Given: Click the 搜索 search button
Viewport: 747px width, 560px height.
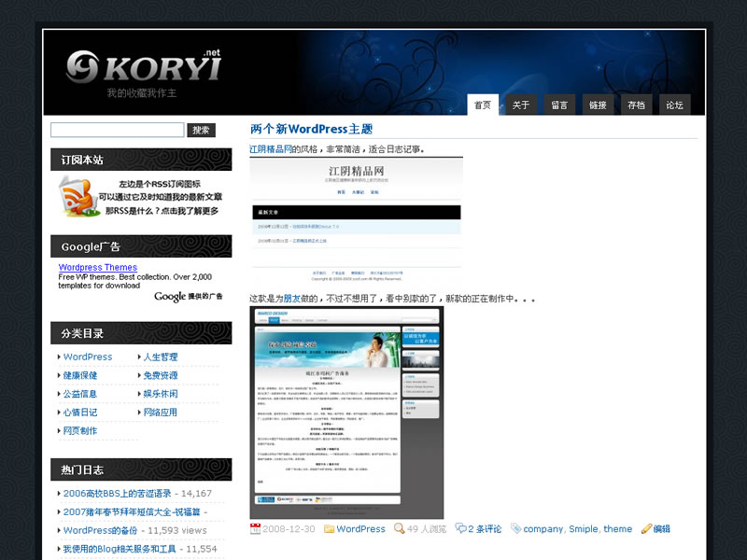Looking at the screenshot, I should (201, 130).
